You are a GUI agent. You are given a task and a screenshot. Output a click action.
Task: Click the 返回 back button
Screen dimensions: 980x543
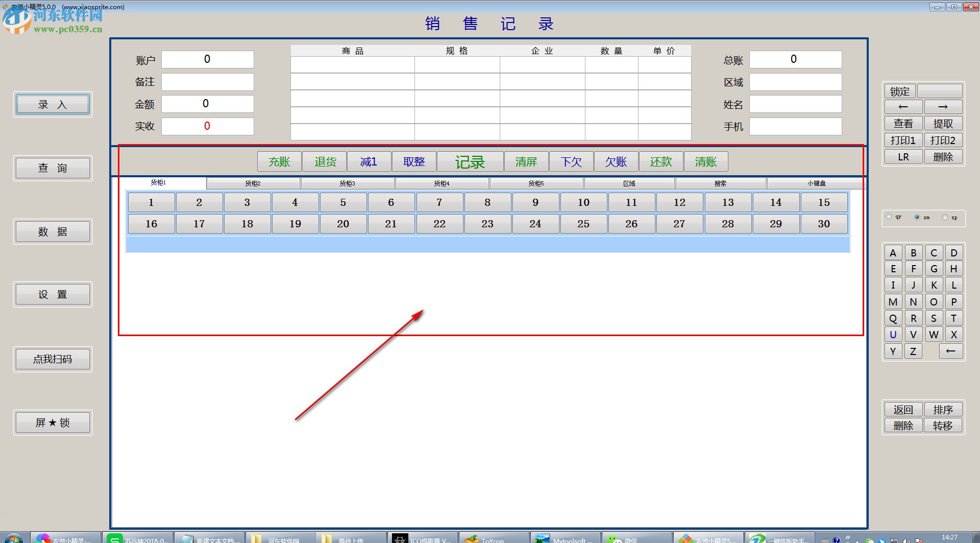click(x=903, y=410)
